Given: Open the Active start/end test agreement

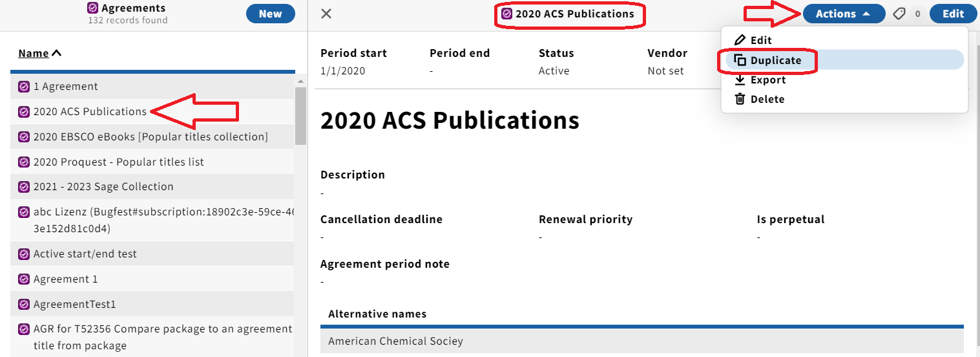Looking at the screenshot, I should pos(152,254).
